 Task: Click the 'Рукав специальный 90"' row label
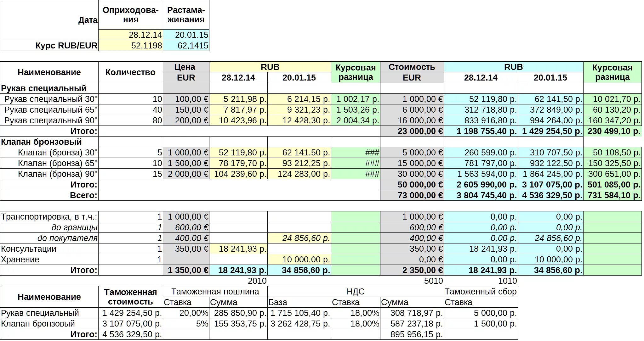click(x=49, y=120)
